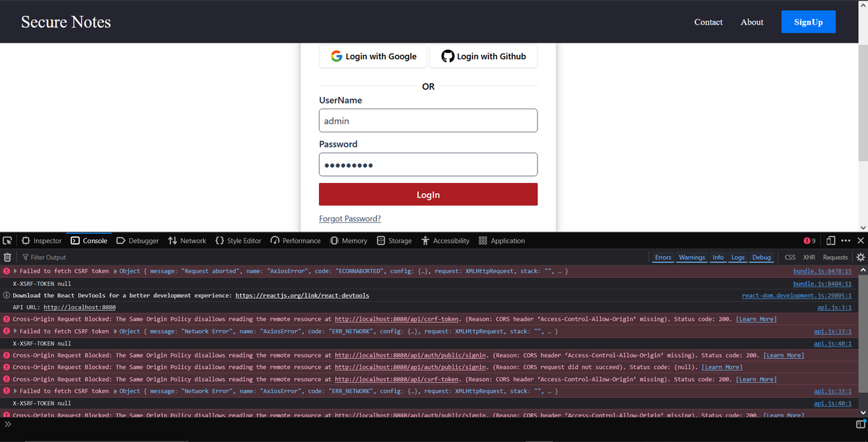868x442 pixels.
Task: Click the Github logo on login button
Action: click(448, 56)
